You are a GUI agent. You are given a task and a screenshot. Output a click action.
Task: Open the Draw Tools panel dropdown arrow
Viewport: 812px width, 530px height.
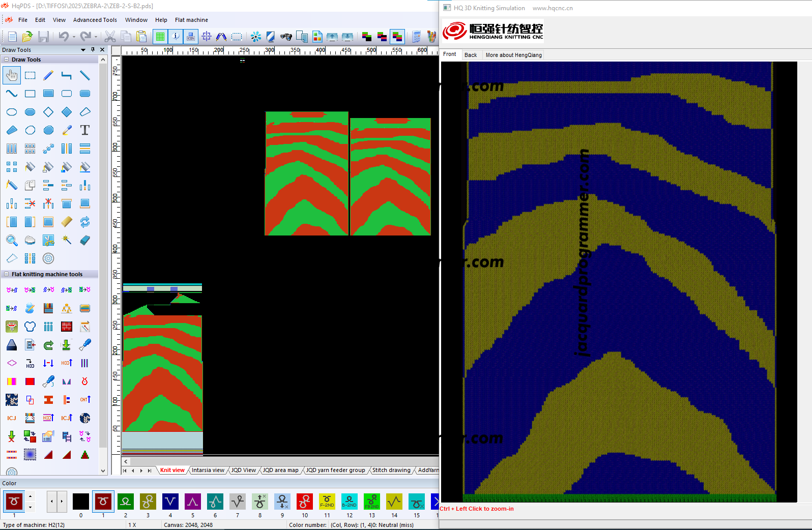coord(83,50)
